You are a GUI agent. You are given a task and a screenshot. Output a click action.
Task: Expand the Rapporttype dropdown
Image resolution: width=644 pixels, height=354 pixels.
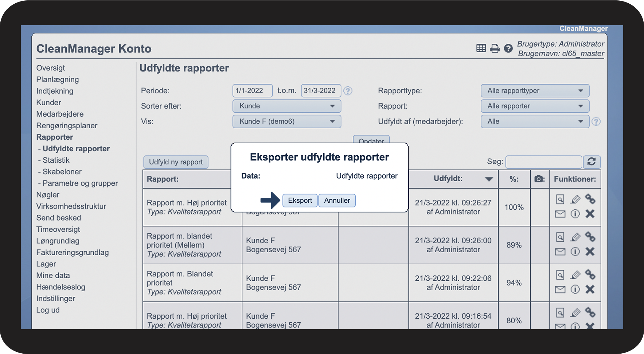(535, 91)
